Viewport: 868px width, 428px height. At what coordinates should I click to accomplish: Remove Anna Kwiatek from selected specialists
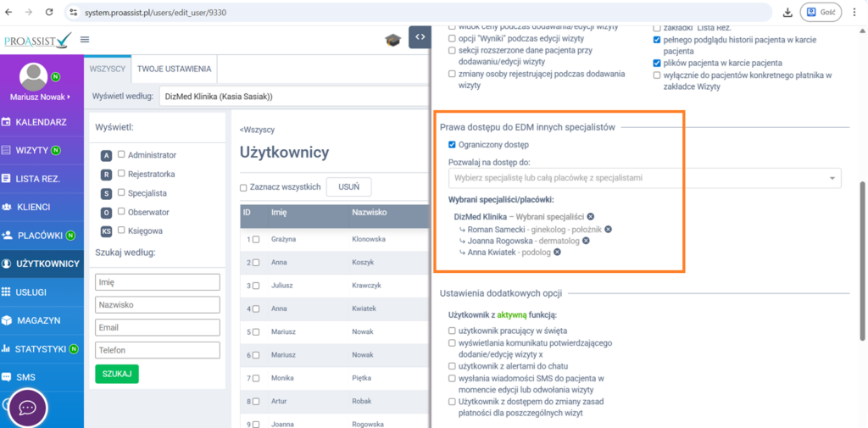click(x=557, y=252)
